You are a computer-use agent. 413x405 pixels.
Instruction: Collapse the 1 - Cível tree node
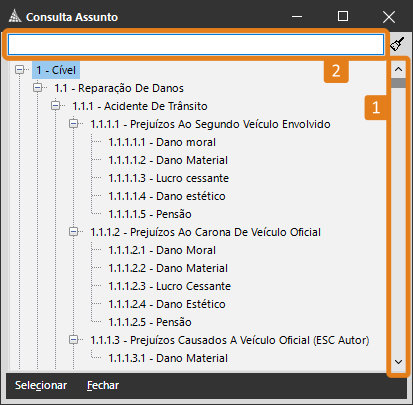[20, 70]
